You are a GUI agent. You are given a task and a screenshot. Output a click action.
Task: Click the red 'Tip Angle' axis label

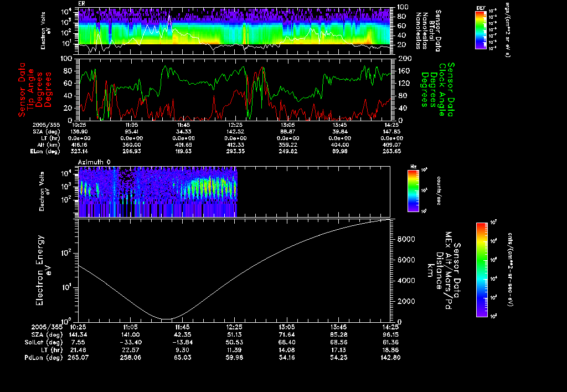click(31, 89)
